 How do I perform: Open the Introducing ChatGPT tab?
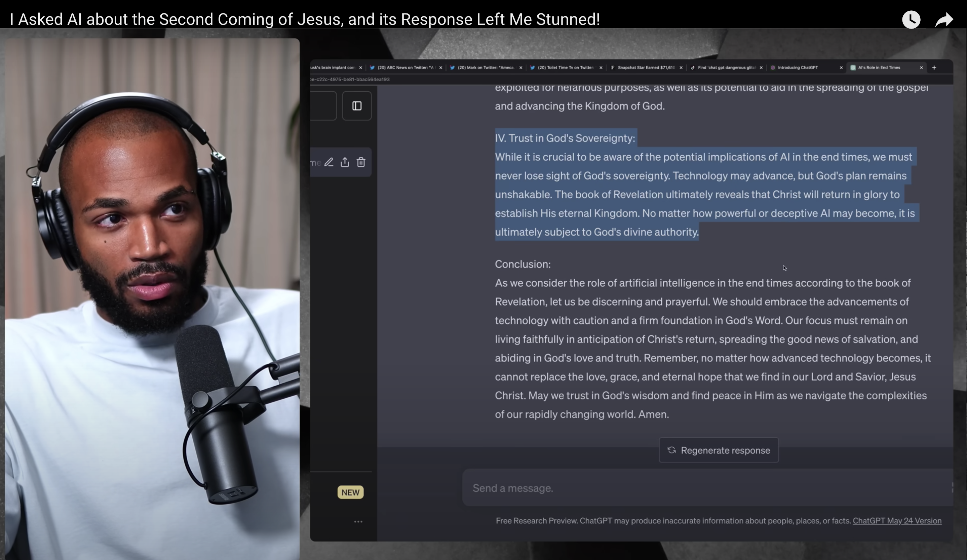806,68
